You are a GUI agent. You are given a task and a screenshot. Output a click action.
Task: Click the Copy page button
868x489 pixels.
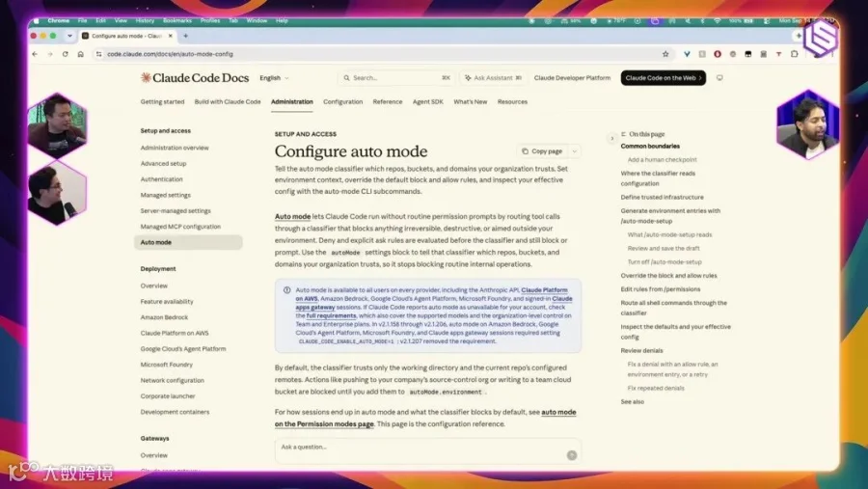[542, 151]
